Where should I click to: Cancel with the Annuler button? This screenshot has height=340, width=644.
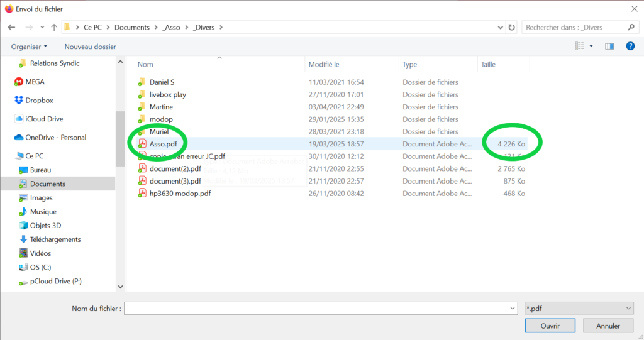click(608, 326)
